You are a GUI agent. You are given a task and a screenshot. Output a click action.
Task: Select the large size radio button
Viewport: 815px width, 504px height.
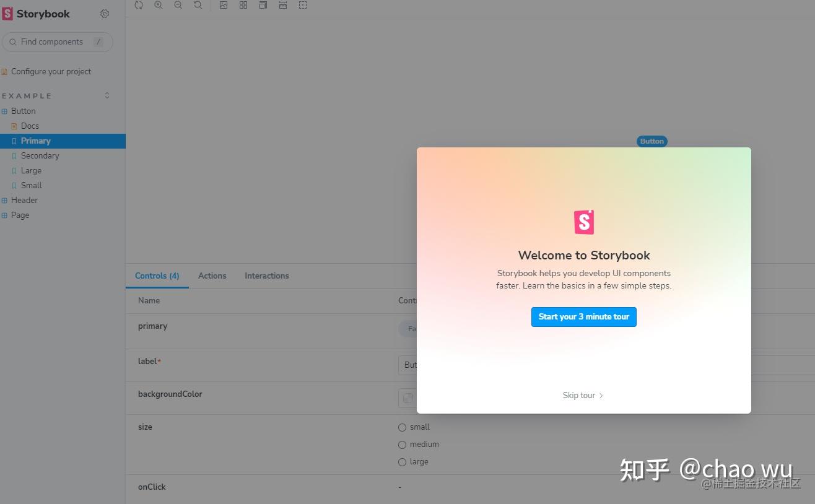(402, 461)
